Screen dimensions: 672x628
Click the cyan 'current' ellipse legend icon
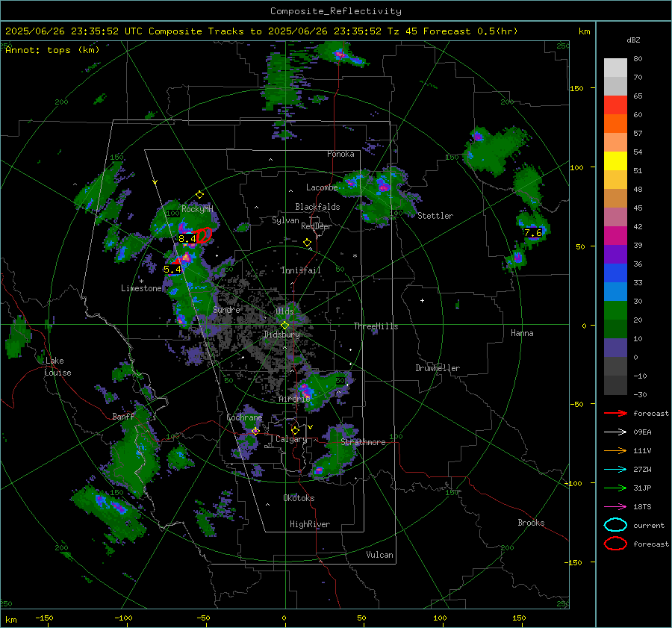point(615,525)
